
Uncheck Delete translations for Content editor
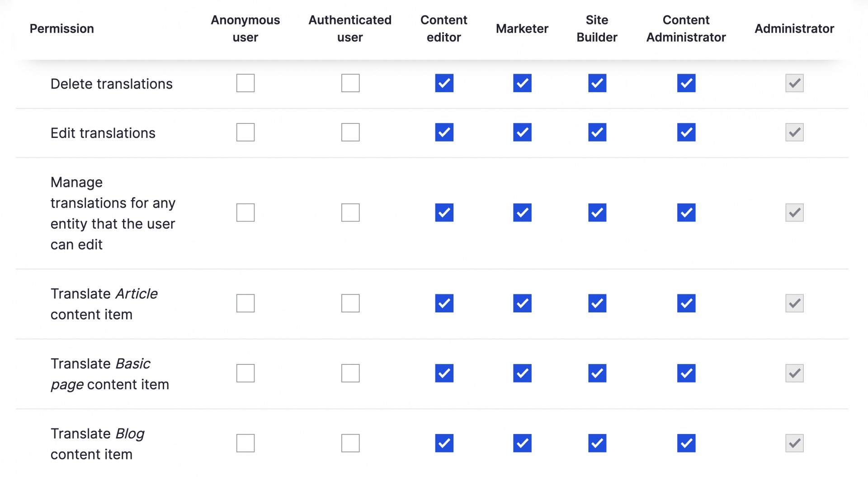[x=444, y=83]
